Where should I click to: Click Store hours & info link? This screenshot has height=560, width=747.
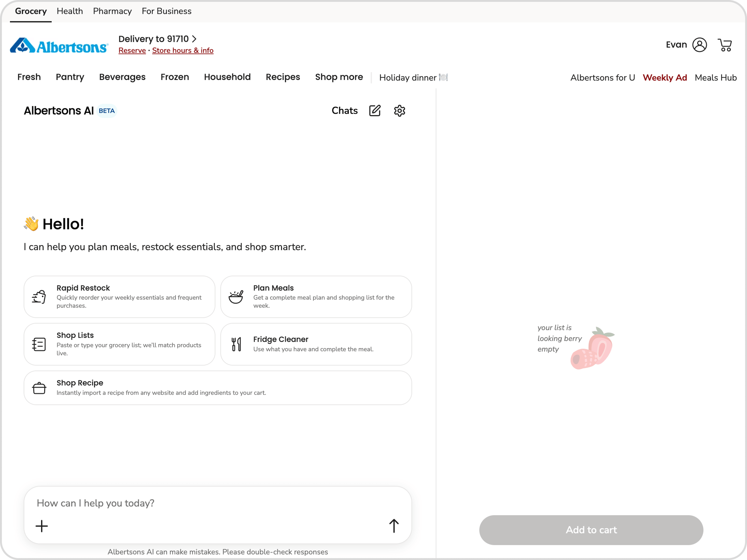(x=182, y=51)
